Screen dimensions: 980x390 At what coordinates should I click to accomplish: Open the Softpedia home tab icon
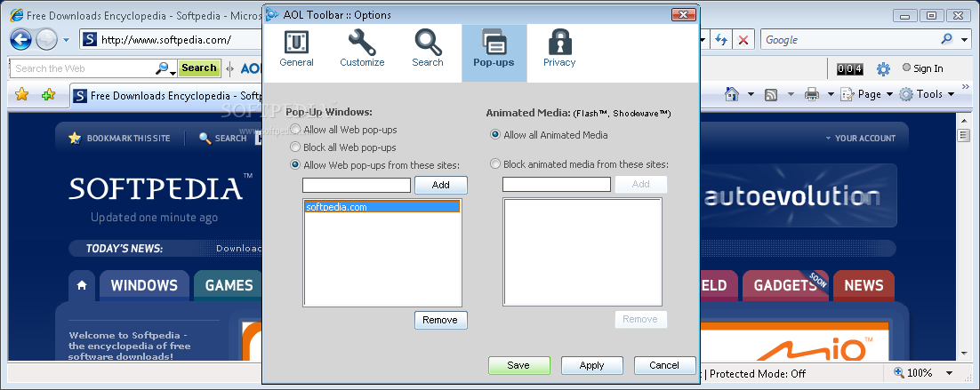pyautogui.click(x=82, y=286)
